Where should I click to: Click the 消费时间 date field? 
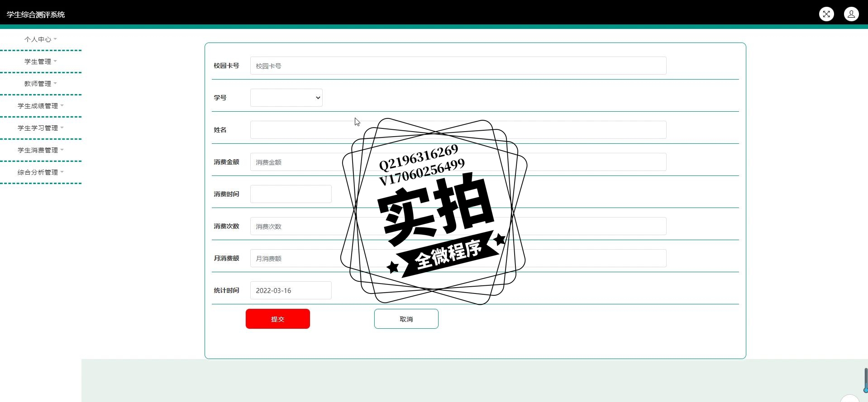point(291,194)
